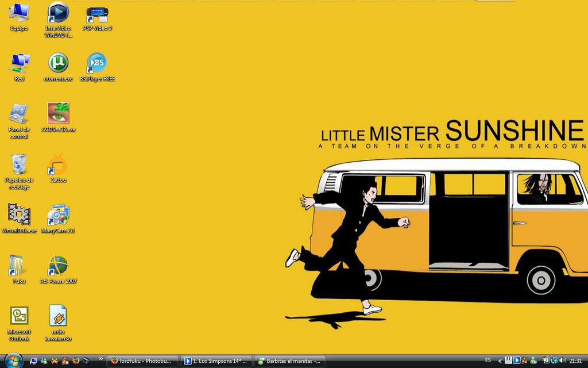
Task: Launch Ad-Aware 2007 shortcut
Action: pos(58,269)
